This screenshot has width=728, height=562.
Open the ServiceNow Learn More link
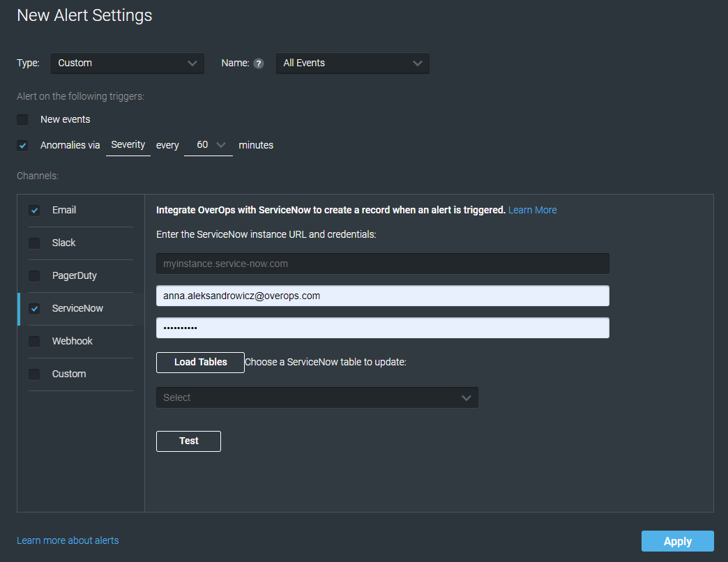coord(532,211)
